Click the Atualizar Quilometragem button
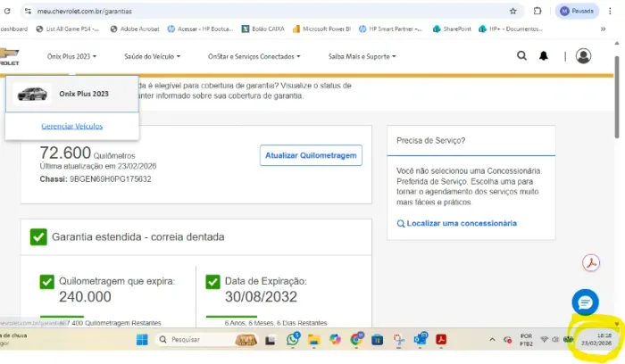Image resolution: width=625 pixels, height=364 pixels. (311, 155)
